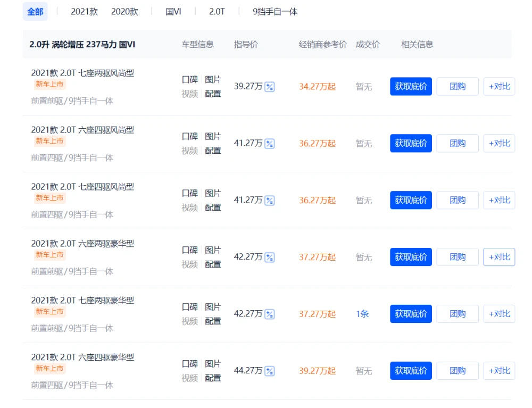
Task: Open 2021款 2.0T 六座两驱豪华型 model link
Action: coord(82,244)
